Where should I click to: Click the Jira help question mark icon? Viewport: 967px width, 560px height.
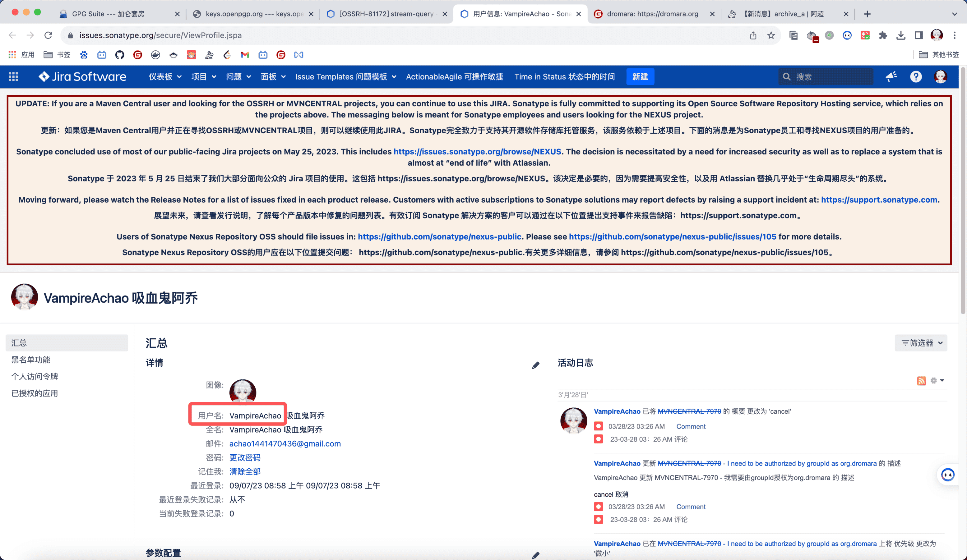(x=916, y=77)
